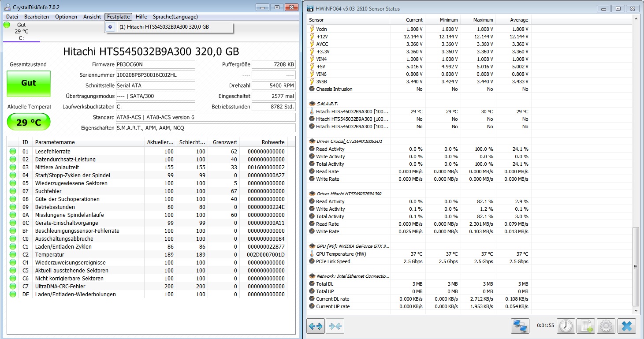Screen dimensions: 644x339
Task: Click HWiNFO Maximum column header
Action: [x=478, y=20]
